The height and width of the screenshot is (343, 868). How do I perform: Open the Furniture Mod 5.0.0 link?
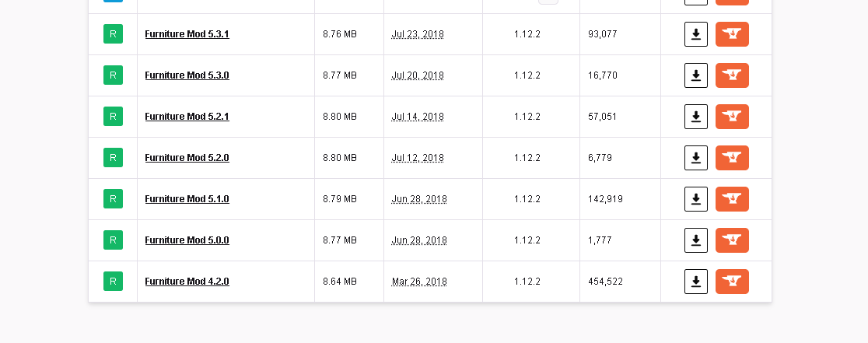pyautogui.click(x=187, y=240)
